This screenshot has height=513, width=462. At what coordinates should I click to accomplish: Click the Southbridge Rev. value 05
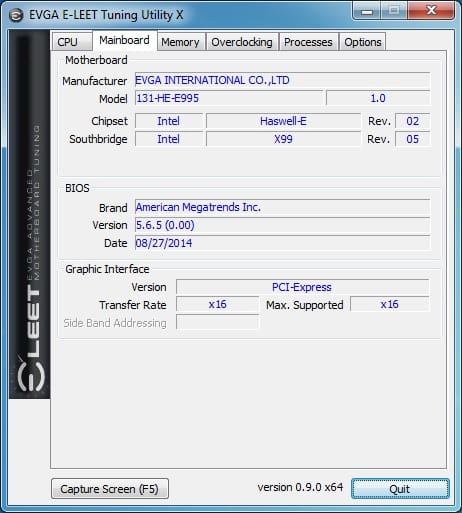[x=413, y=139]
